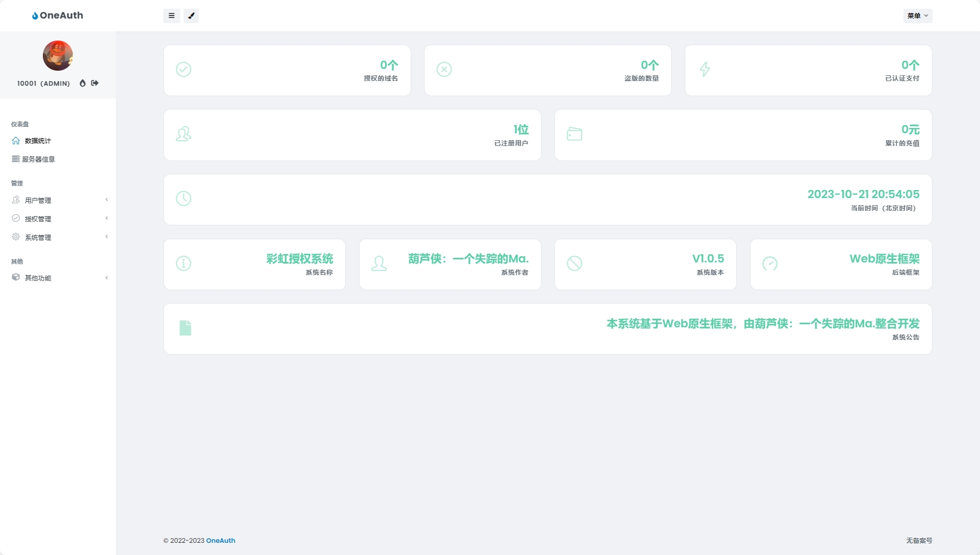Click the 已注册用户 label
The height and width of the screenshot is (555, 980).
[511, 143]
